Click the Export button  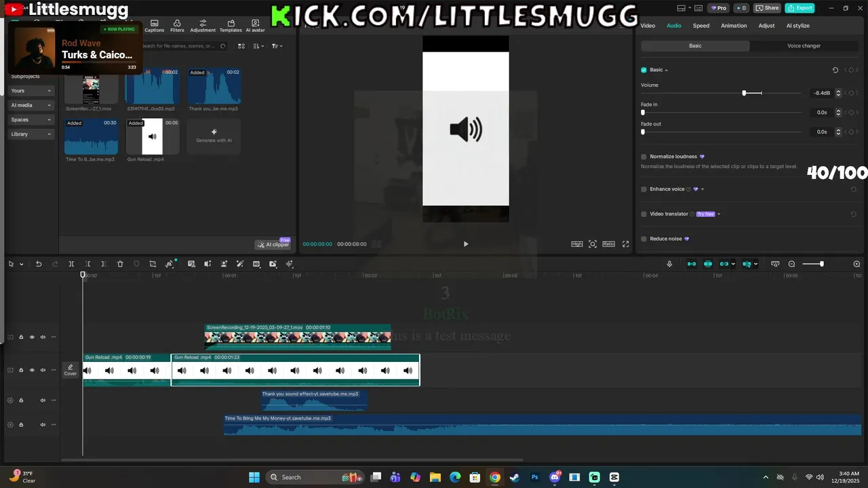(x=800, y=8)
